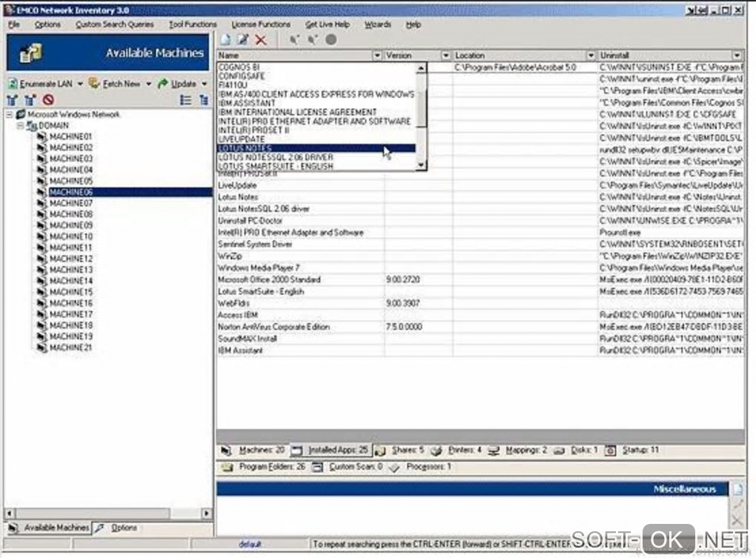Viewport: 756px width, 558px height.
Task: Select MACHINE21 in the tree
Action: pyautogui.click(x=70, y=348)
